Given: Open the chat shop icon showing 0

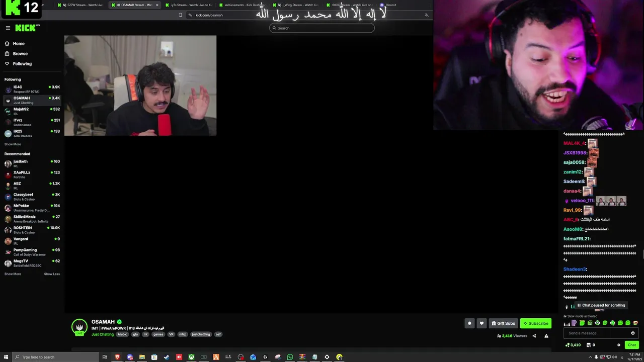Looking at the screenshot, I should coord(591,345).
